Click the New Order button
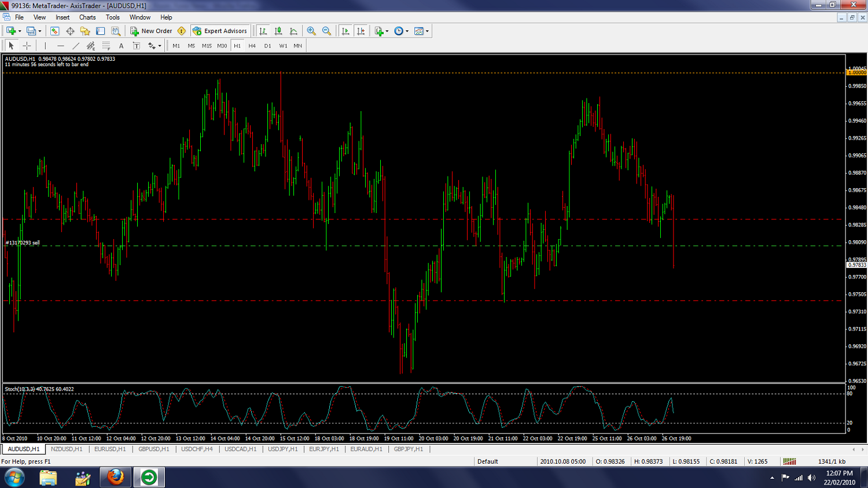The width and height of the screenshot is (868, 488). pyautogui.click(x=151, y=31)
